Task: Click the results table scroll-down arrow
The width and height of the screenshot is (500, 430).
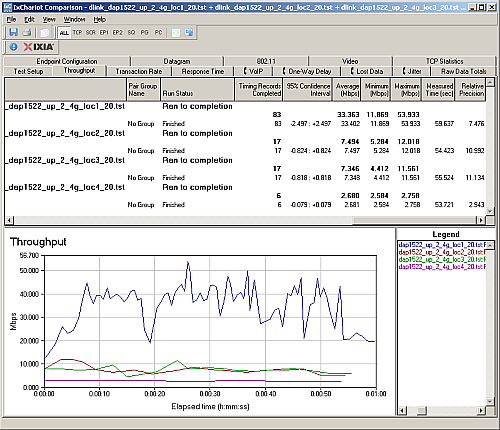Action: tap(490, 211)
